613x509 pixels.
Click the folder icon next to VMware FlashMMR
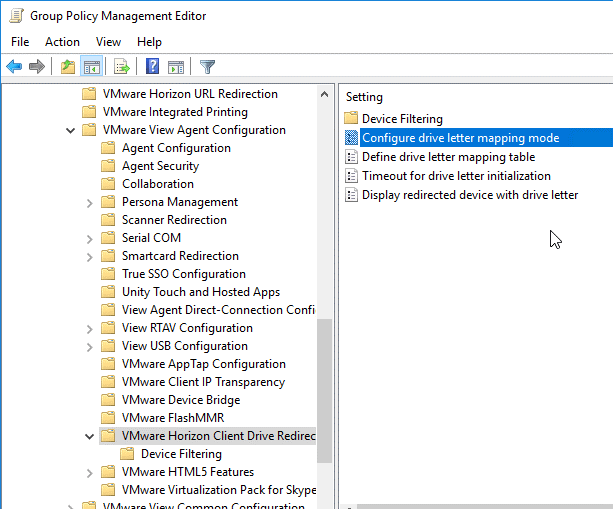point(108,418)
